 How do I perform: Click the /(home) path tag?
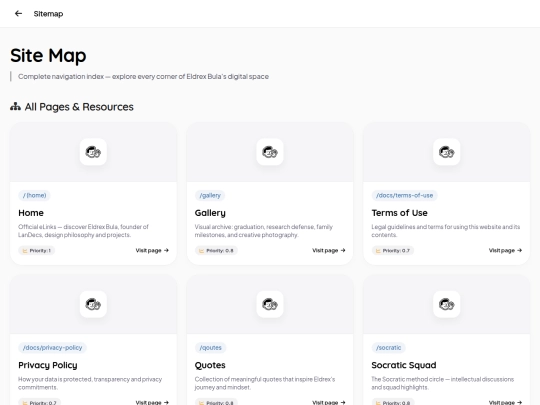tap(34, 195)
